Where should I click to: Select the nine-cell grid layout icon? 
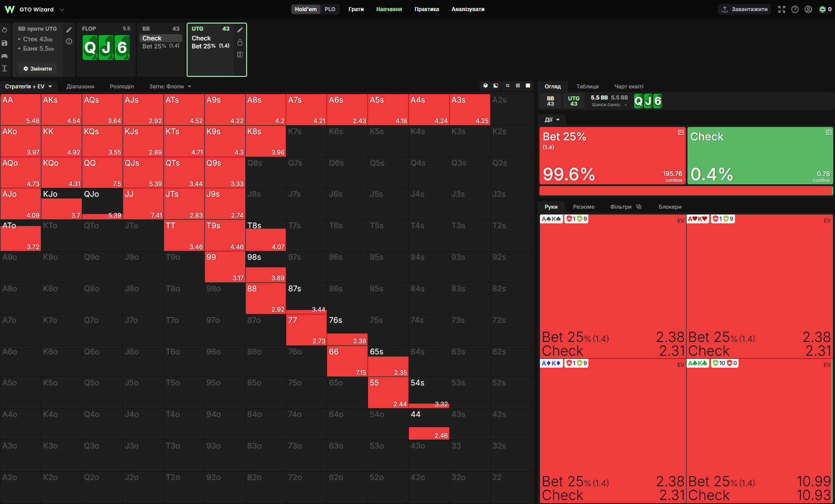(518, 86)
